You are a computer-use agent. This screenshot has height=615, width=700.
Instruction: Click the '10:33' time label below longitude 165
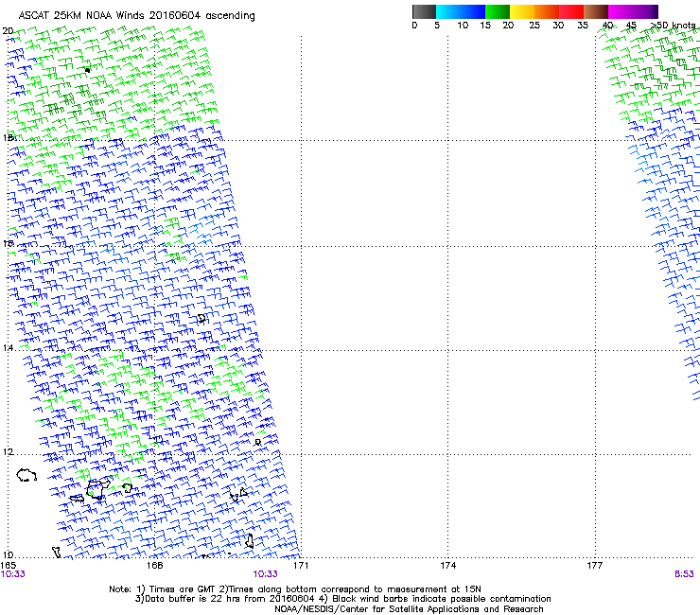(x=13, y=574)
